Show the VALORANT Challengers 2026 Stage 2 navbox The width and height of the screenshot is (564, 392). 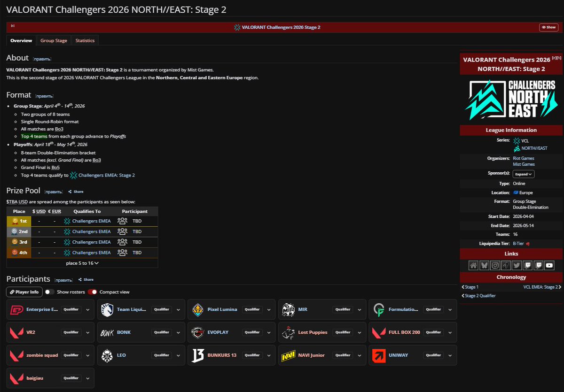coord(548,27)
